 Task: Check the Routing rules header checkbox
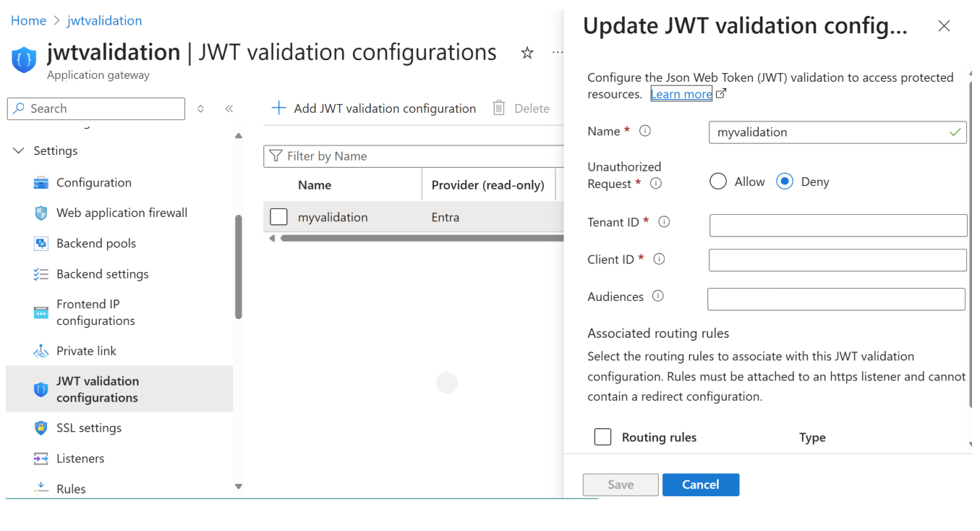[602, 436]
